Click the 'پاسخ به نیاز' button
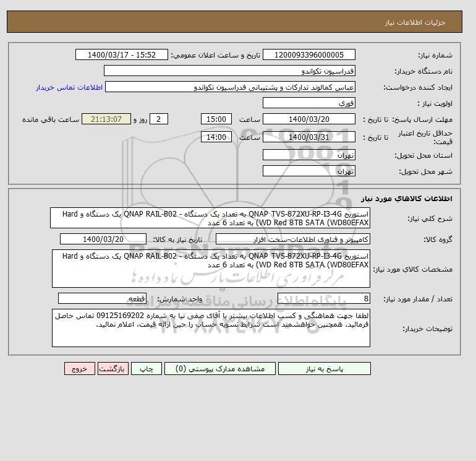Viewport: 476px width, 461px height. tap(324, 369)
